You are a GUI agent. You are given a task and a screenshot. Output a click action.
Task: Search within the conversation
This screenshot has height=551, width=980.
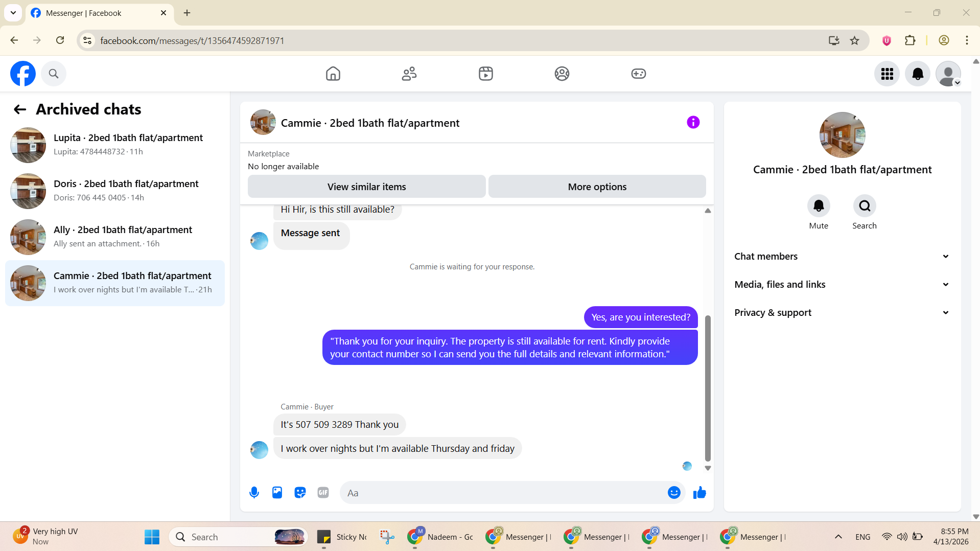point(865,206)
